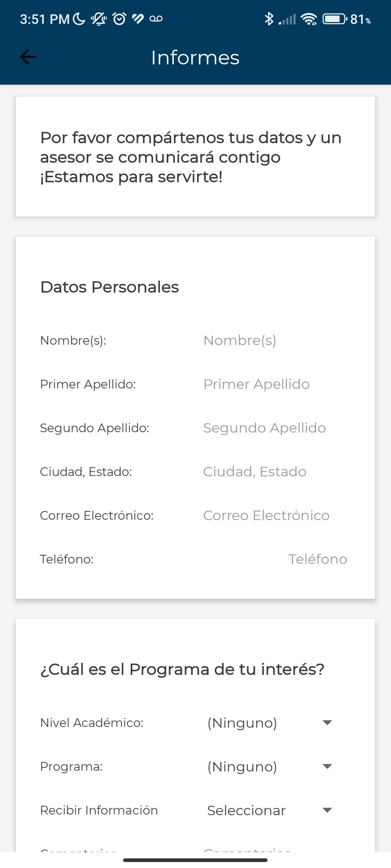Viewport: 391px width, 868px height.
Task: Tap the Informes page title
Action: point(195,57)
